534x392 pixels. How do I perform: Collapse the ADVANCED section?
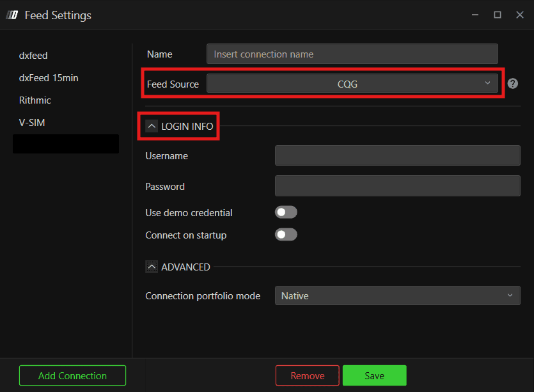[152, 267]
